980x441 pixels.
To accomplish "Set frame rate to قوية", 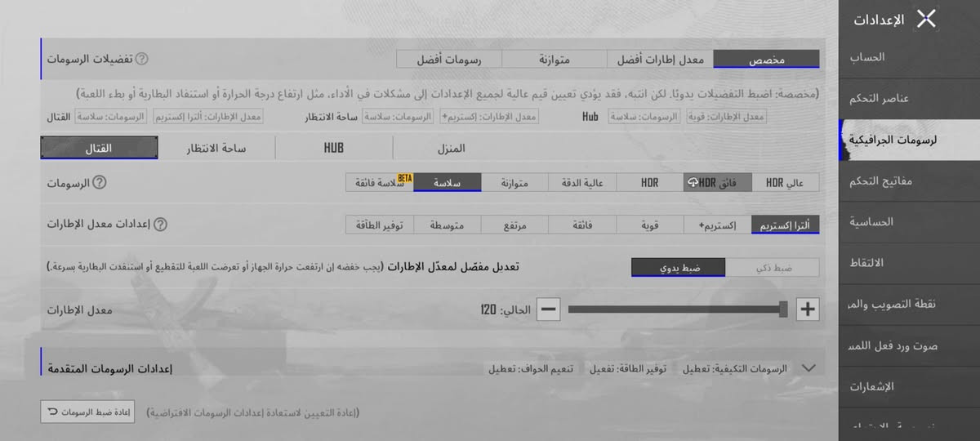I will [x=649, y=225].
